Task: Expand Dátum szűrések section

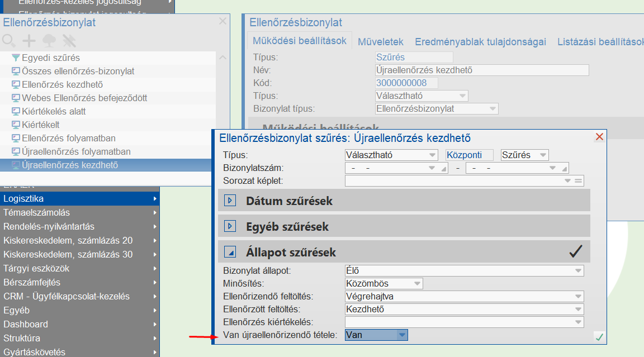Action: coord(230,201)
